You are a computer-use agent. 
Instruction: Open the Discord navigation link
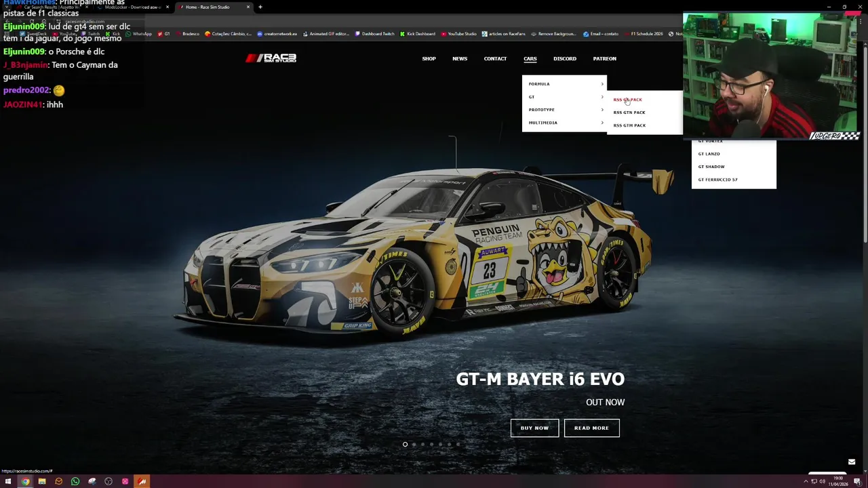(565, 59)
